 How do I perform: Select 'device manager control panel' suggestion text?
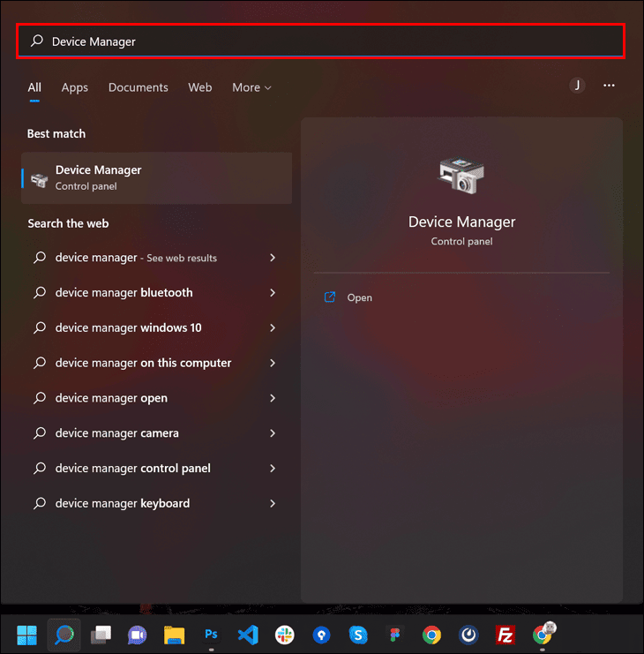coord(133,469)
